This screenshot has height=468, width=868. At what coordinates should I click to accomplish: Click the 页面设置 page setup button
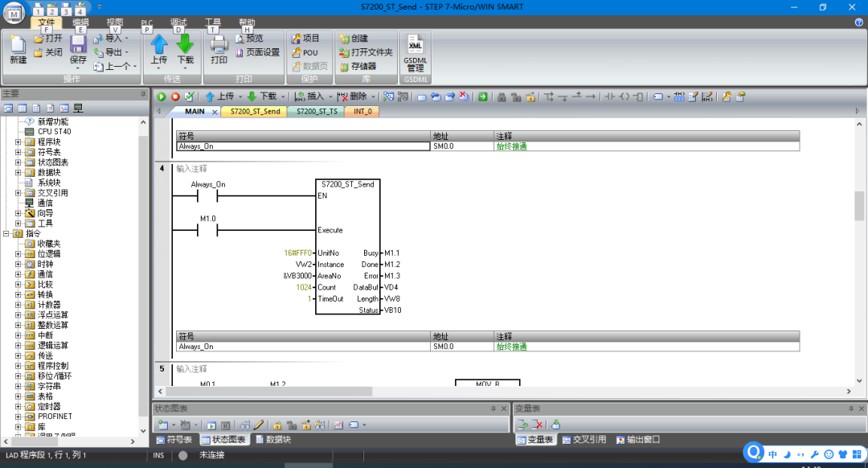pyautogui.click(x=257, y=52)
